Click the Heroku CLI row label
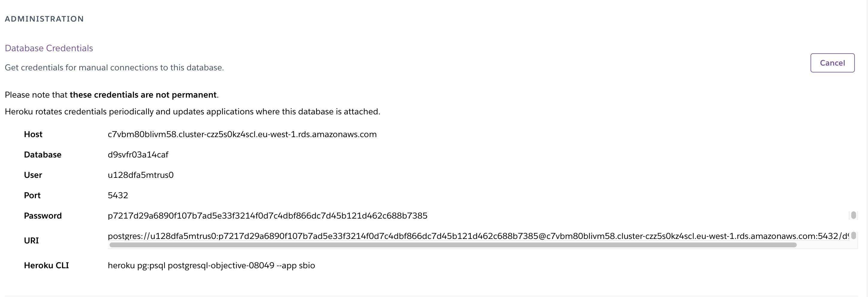868x297 pixels. 46,265
